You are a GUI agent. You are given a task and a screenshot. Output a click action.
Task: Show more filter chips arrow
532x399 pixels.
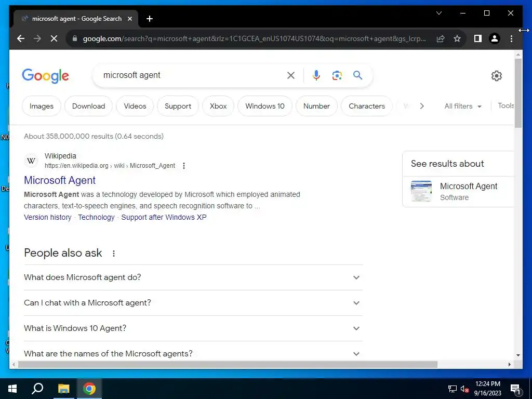(422, 106)
